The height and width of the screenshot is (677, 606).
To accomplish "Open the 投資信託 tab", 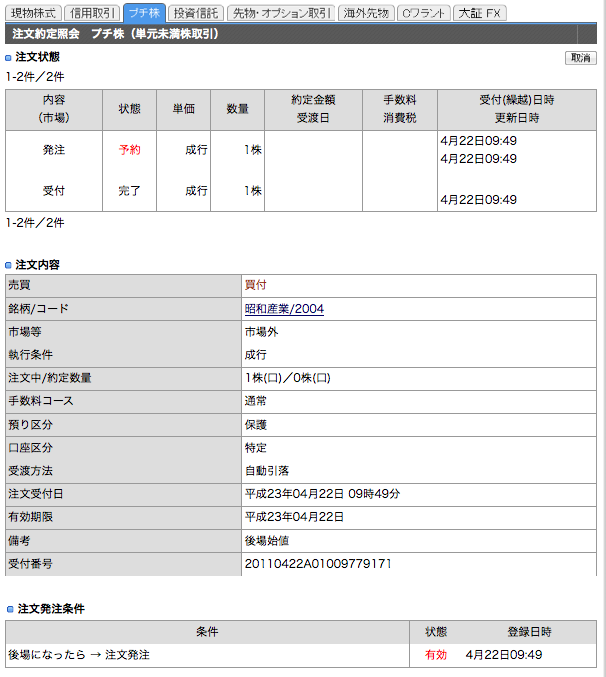I will (x=196, y=13).
